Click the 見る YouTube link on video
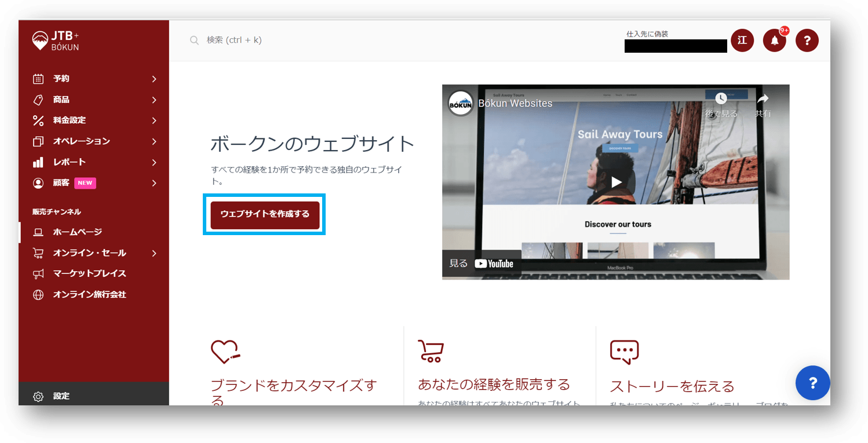The image size is (868, 443). tap(482, 263)
